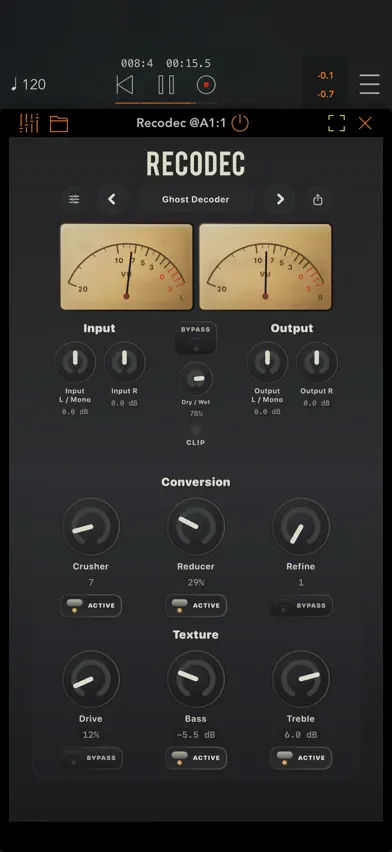Toggle the Drive Bypass switch
Screen dimensions: 392x852
91,758
